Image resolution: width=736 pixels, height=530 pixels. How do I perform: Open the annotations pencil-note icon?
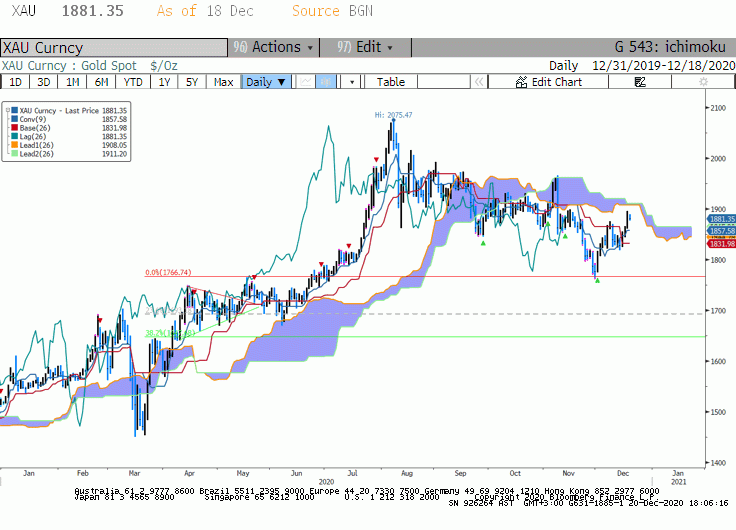[x=640, y=82]
